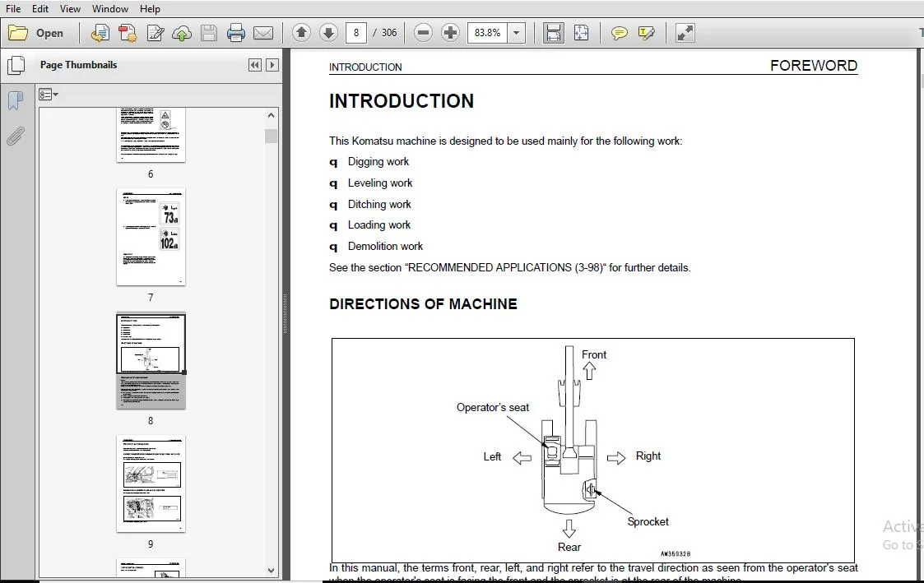Zoom out with minus button

(423, 32)
